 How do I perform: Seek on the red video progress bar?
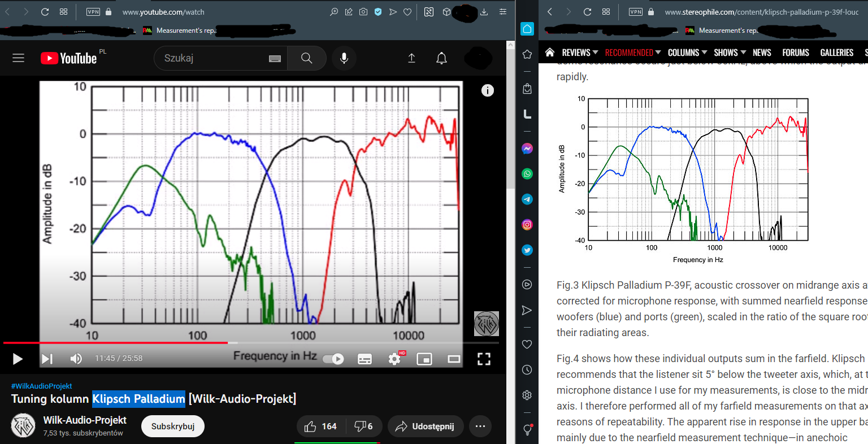251,342
